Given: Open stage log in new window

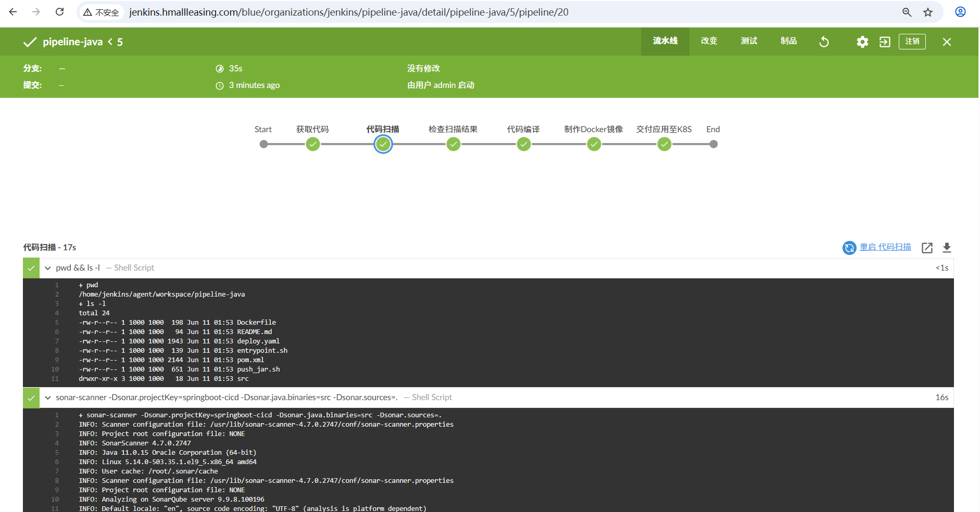Looking at the screenshot, I should pos(927,248).
